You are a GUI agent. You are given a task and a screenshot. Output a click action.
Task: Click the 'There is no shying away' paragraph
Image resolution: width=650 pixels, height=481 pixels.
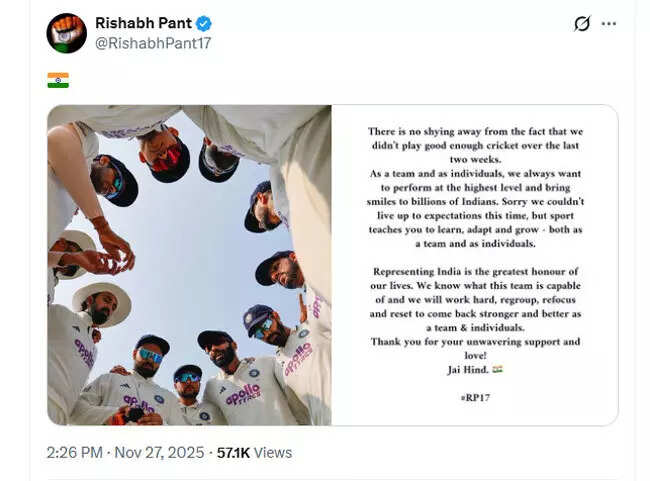click(x=474, y=144)
